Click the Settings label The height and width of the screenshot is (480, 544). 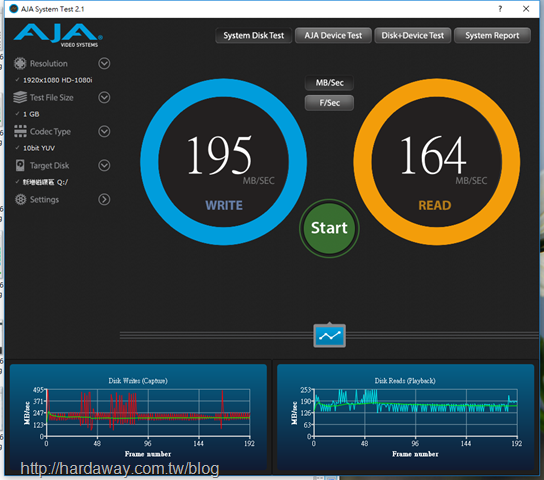44,199
